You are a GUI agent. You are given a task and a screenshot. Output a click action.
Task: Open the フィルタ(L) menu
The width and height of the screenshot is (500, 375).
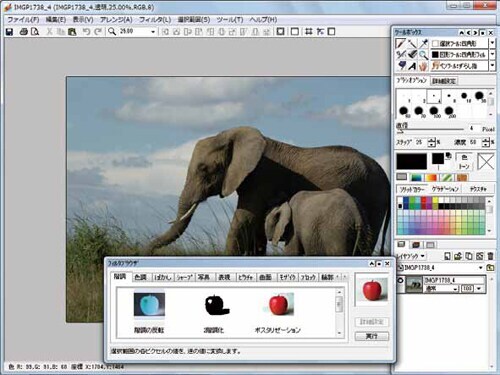tap(155, 20)
